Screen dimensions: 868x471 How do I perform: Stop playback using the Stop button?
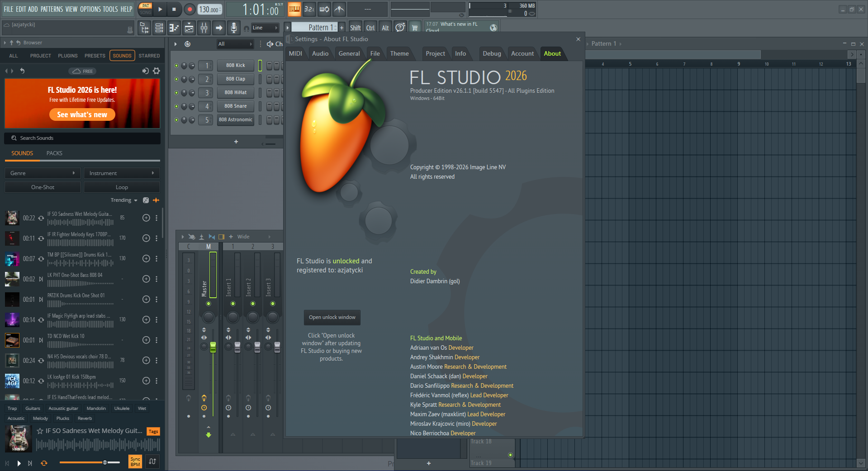click(174, 9)
